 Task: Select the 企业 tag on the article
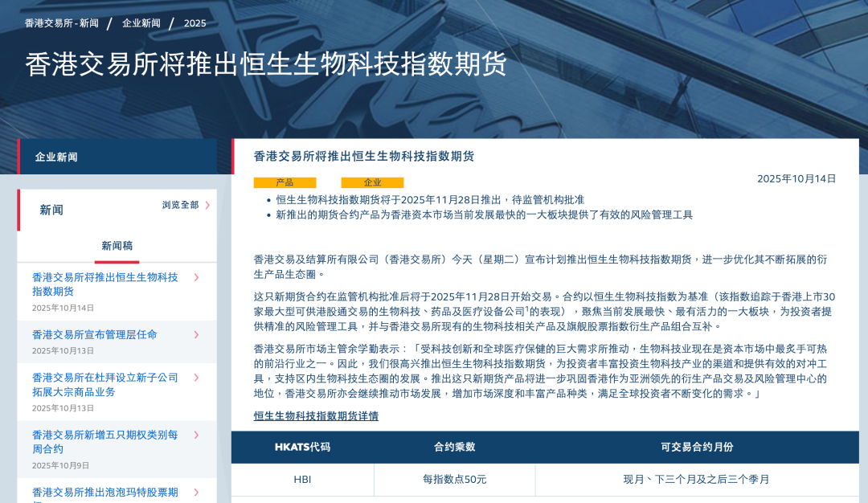pyautogui.click(x=372, y=182)
